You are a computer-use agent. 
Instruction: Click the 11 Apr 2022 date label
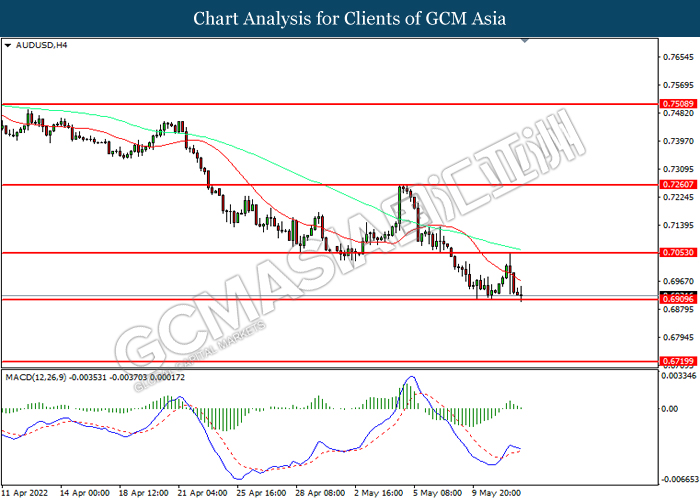24,493
